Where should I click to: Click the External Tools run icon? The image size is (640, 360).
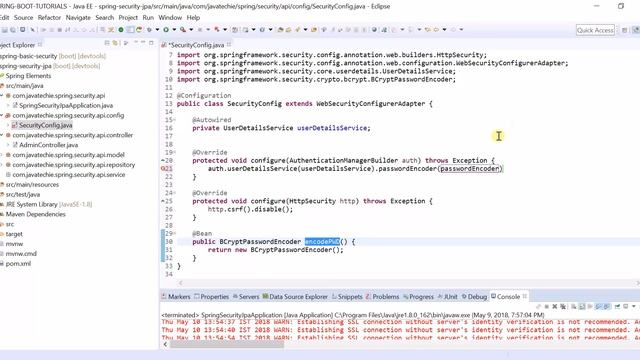pos(183,30)
